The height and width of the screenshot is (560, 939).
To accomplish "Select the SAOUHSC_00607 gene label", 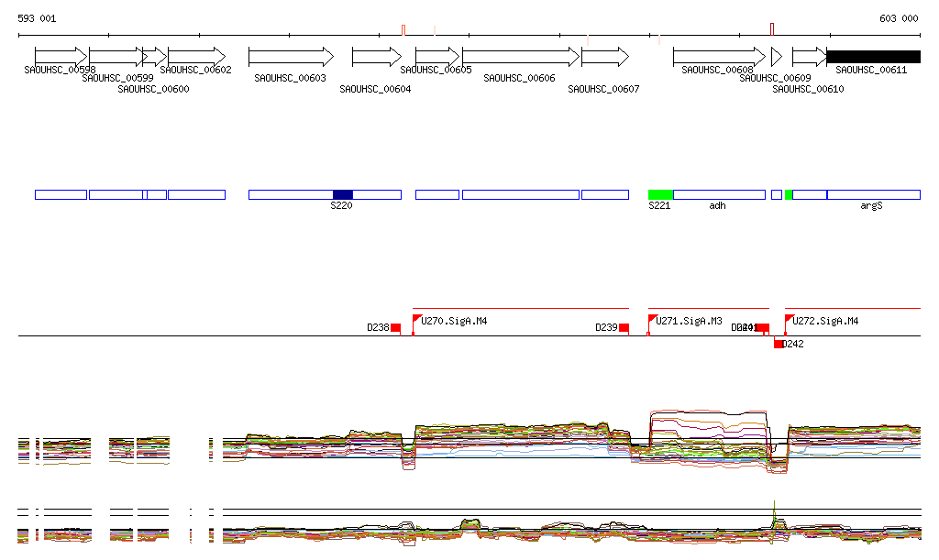I will point(603,89).
